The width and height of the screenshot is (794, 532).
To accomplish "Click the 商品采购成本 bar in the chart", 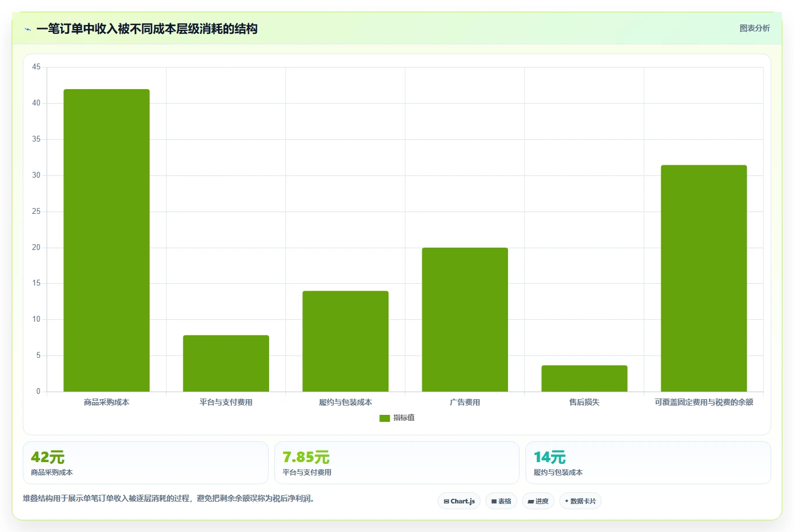I will click(107, 240).
